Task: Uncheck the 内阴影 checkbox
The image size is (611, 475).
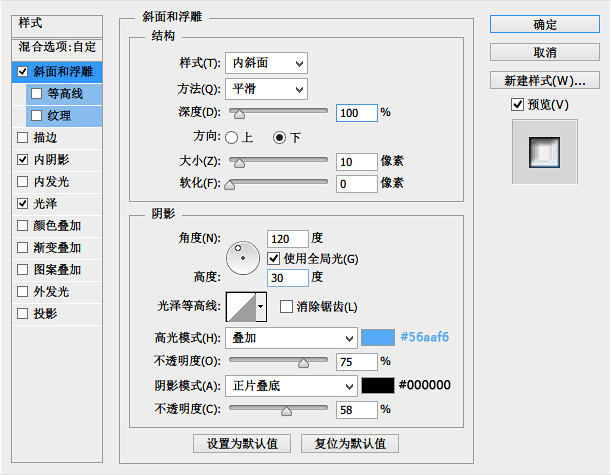Action: (x=23, y=159)
